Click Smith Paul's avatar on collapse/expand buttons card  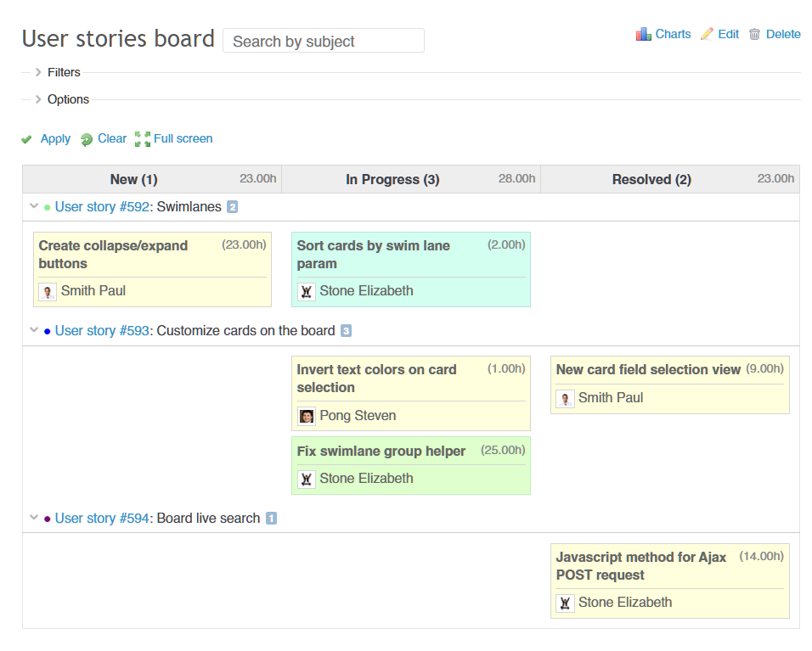47,291
